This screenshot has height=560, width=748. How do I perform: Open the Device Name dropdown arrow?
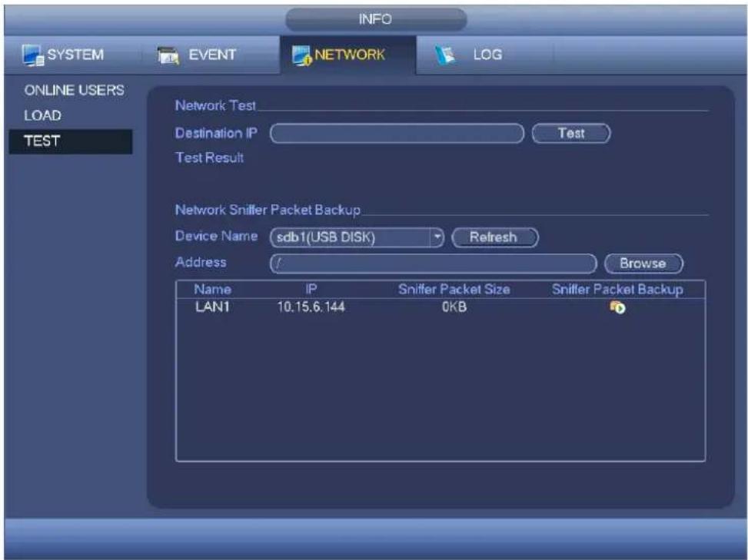(437, 237)
